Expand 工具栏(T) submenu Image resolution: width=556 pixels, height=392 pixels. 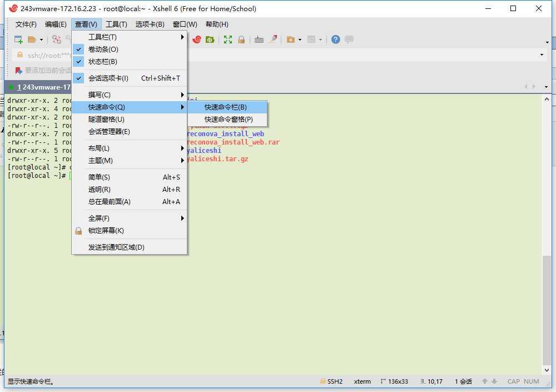coord(130,37)
